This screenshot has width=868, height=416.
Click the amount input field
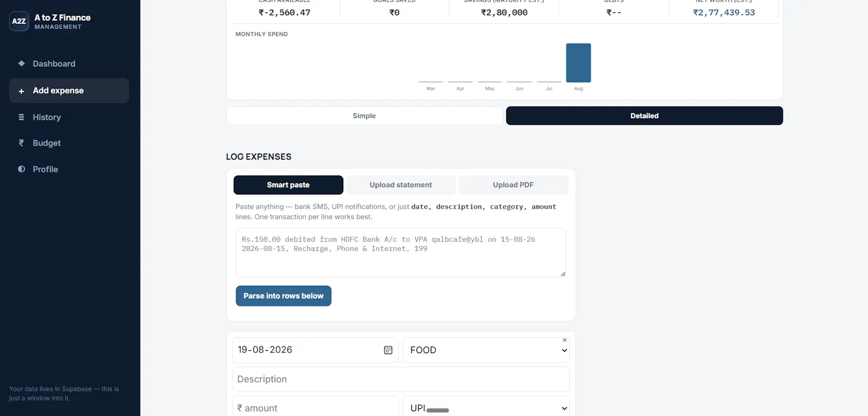tap(315, 408)
